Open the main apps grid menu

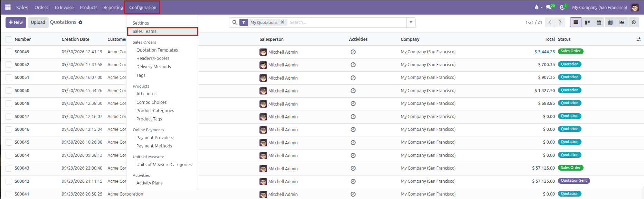coord(8,7)
